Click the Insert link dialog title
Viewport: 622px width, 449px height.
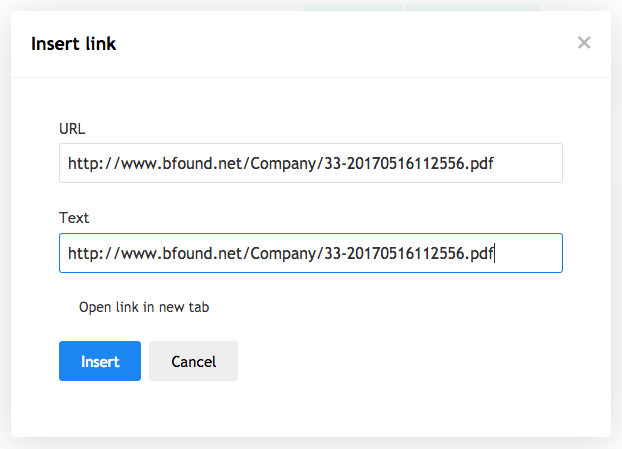coord(73,44)
